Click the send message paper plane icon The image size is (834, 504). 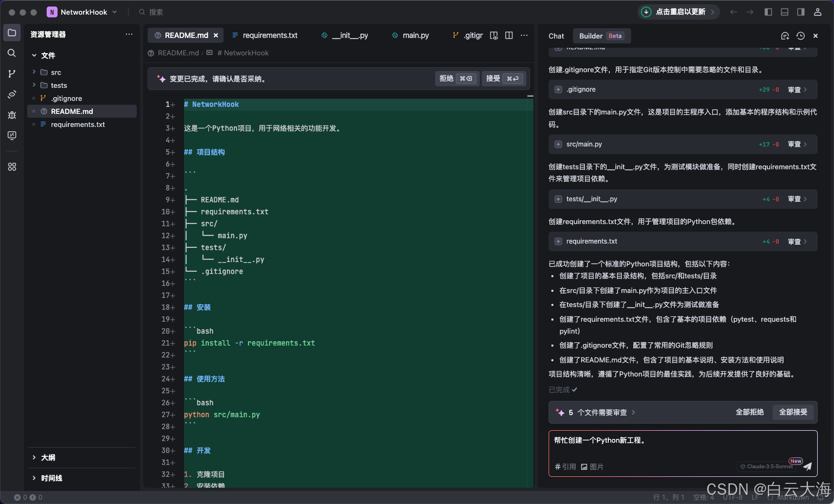[807, 466]
